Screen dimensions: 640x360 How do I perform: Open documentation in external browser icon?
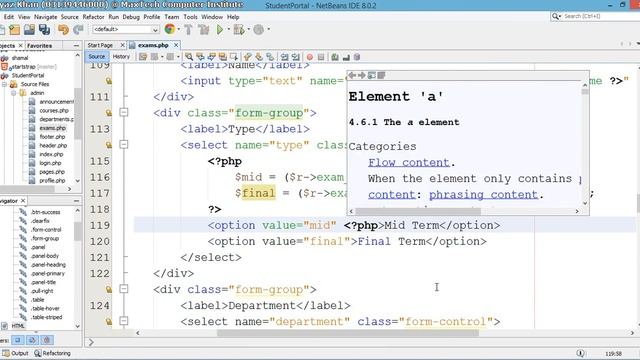(x=371, y=75)
